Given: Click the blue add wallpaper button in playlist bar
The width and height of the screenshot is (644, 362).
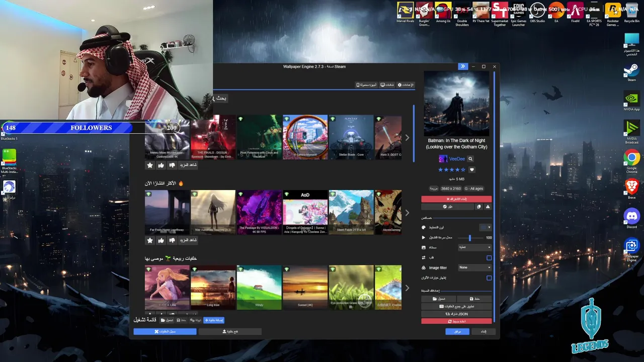Looking at the screenshot, I should [x=214, y=320].
